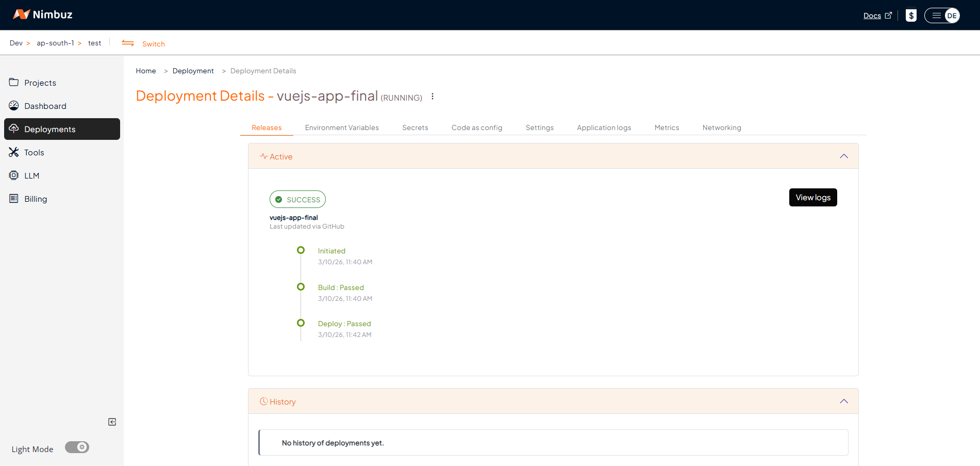
Task: Navigate to Deployment breadcrumb link
Action: [x=193, y=71]
